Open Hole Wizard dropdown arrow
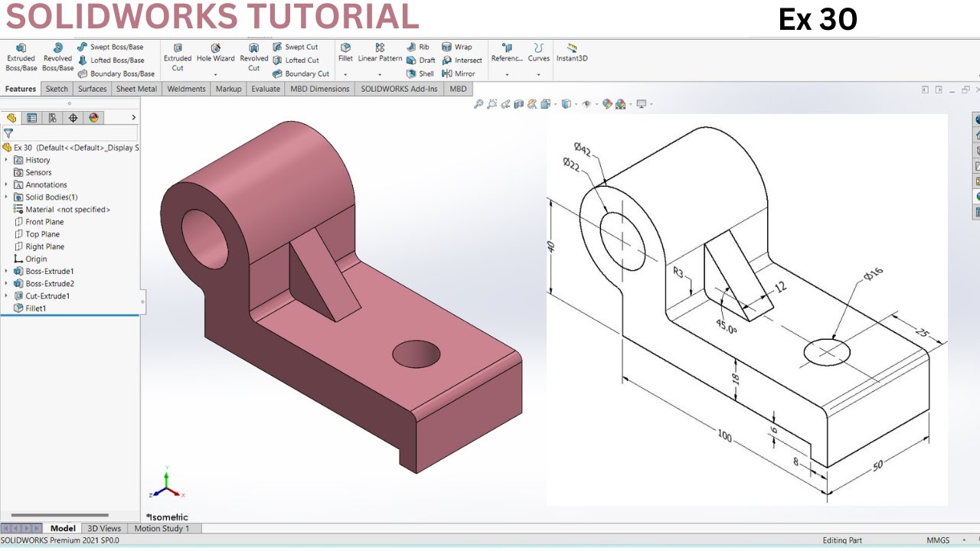The image size is (980, 551). pyautogui.click(x=216, y=75)
